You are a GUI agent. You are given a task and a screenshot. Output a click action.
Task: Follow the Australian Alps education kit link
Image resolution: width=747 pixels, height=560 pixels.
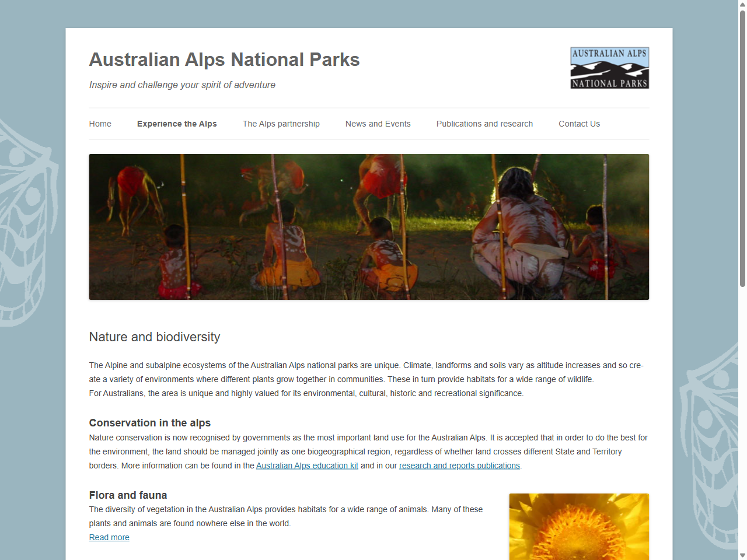click(307, 466)
